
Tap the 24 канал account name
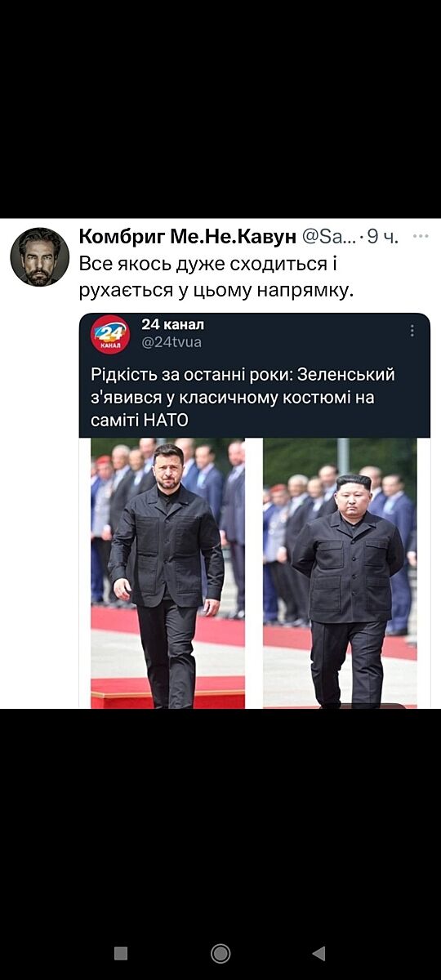pyautogui.click(x=173, y=324)
